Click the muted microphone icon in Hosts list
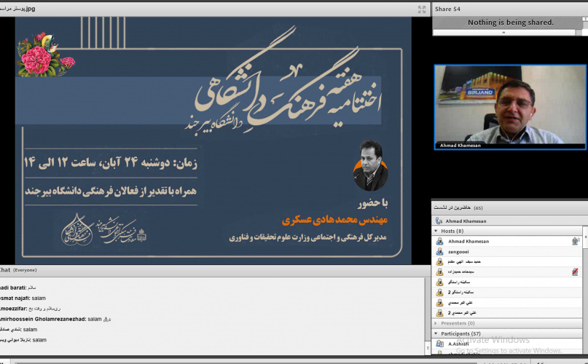Screen dimensions: 588x364 [575, 272]
